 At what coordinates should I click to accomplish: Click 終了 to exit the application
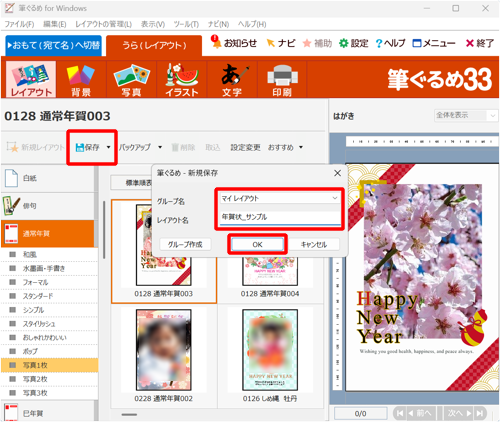(x=480, y=43)
